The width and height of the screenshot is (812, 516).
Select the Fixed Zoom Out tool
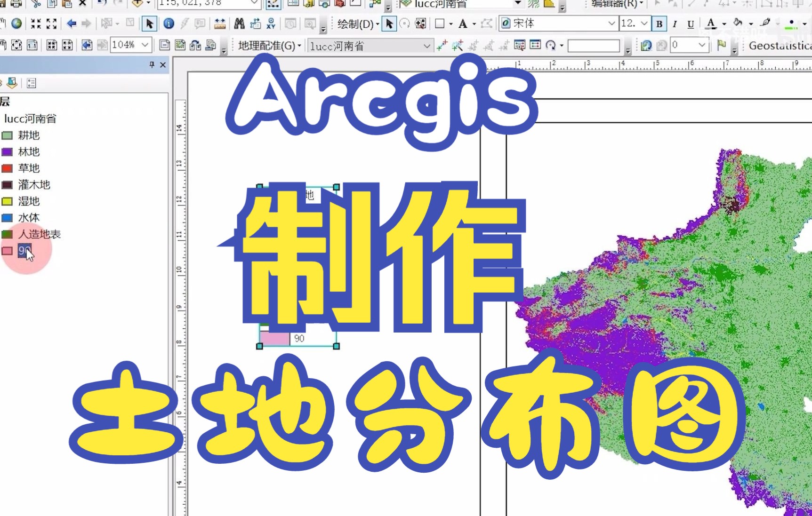point(51,24)
